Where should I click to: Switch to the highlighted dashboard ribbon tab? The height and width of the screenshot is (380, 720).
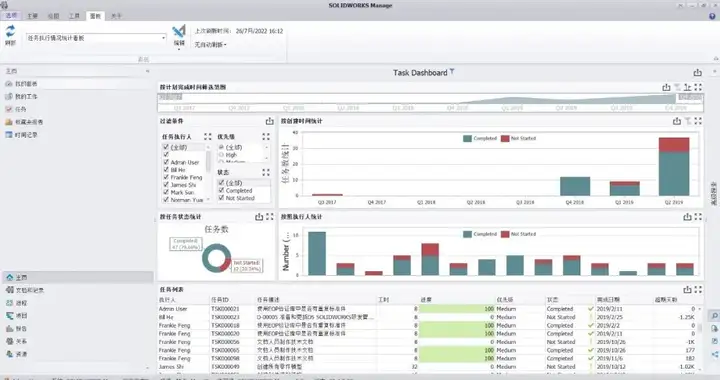(95, 16)
